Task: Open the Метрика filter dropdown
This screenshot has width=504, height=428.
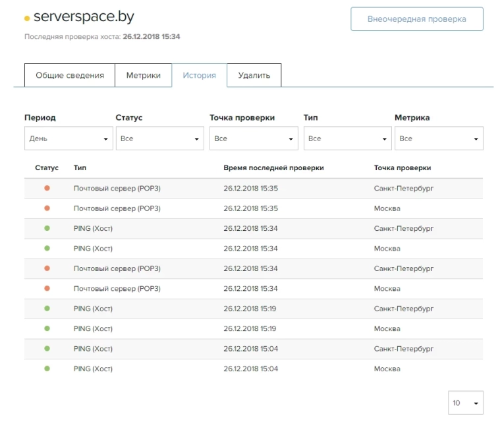Action: [439, 138]
